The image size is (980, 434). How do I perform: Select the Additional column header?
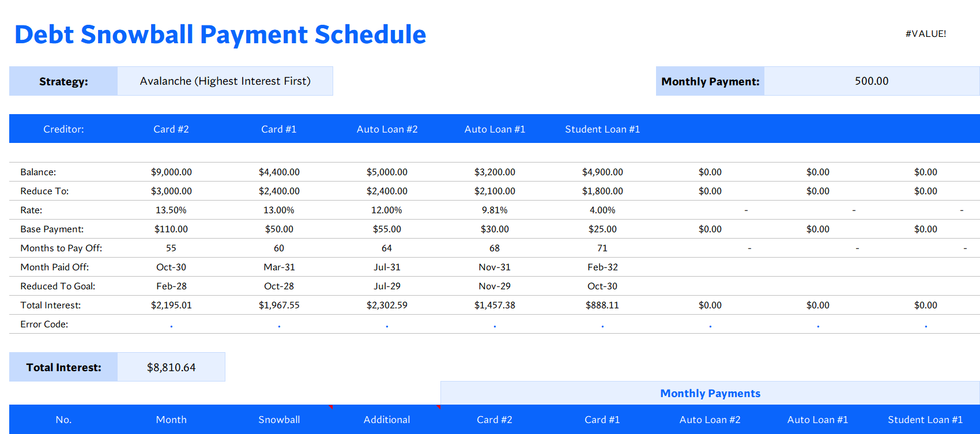click(x=387, y=420)
